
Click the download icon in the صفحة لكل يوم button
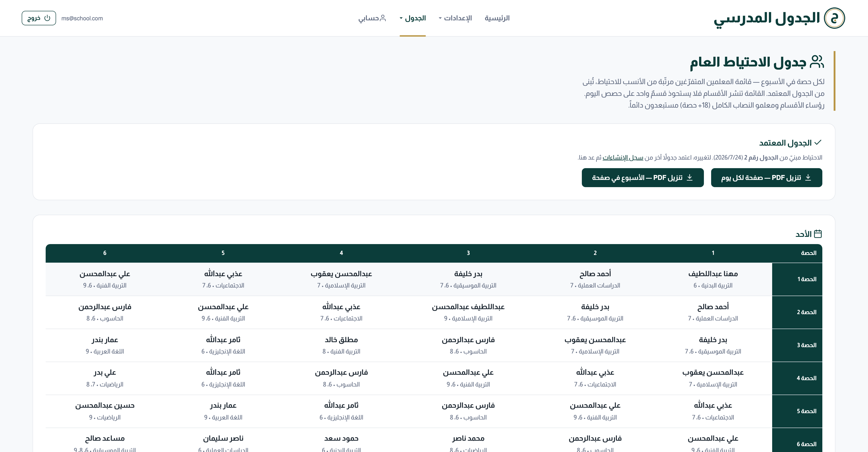pyautogui.click(x=808, y=177)
